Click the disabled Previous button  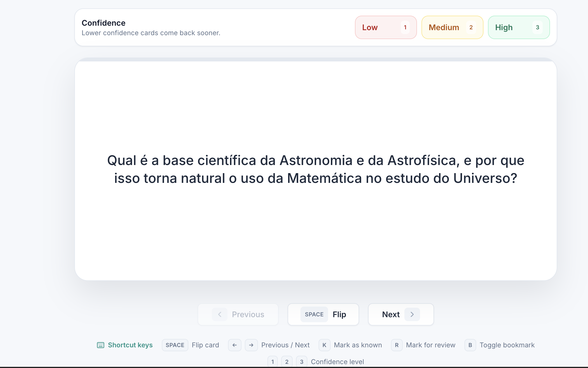[x=238, y=314]
